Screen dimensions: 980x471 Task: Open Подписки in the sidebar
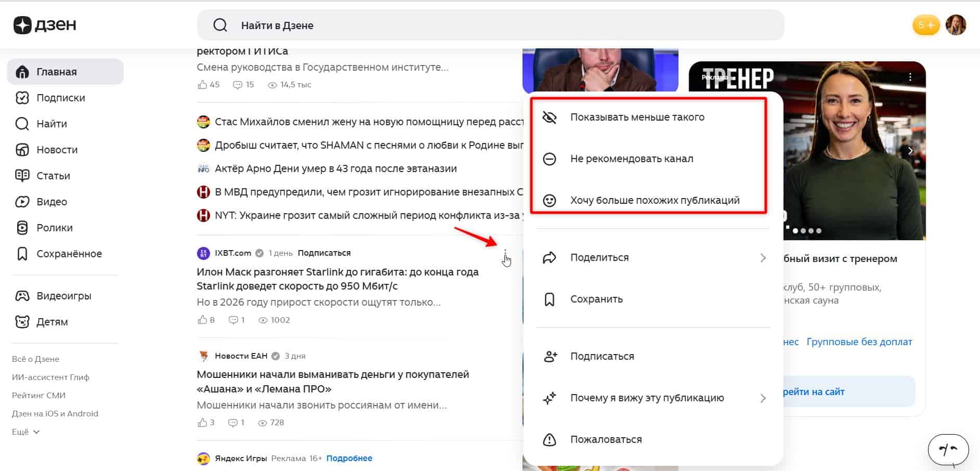pyautogui.click(x=60, y=98)
